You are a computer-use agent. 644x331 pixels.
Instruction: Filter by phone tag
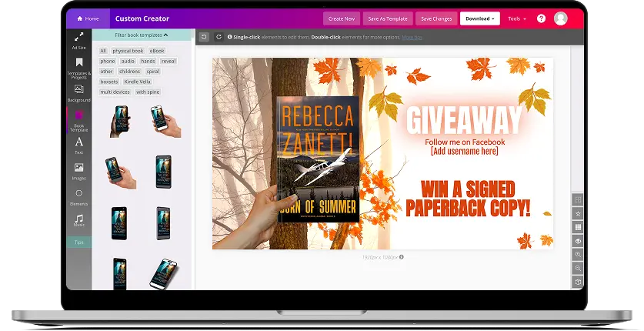pyautogui.click(x=107, y=61)
